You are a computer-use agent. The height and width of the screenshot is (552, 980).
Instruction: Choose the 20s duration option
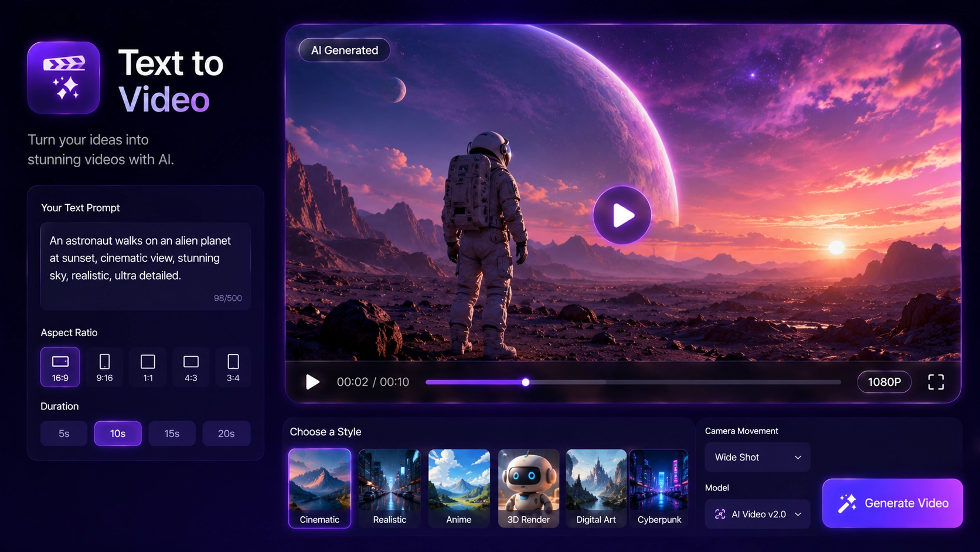click(x=226, y=434)
